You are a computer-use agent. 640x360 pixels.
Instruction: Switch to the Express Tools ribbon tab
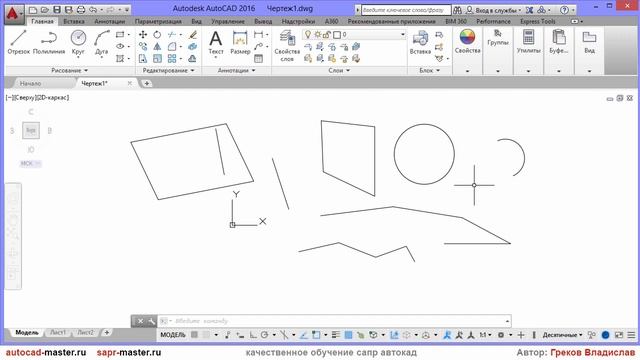538,21
